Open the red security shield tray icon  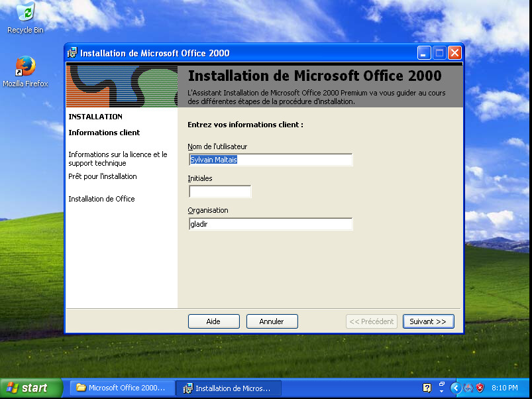point(480,388)
